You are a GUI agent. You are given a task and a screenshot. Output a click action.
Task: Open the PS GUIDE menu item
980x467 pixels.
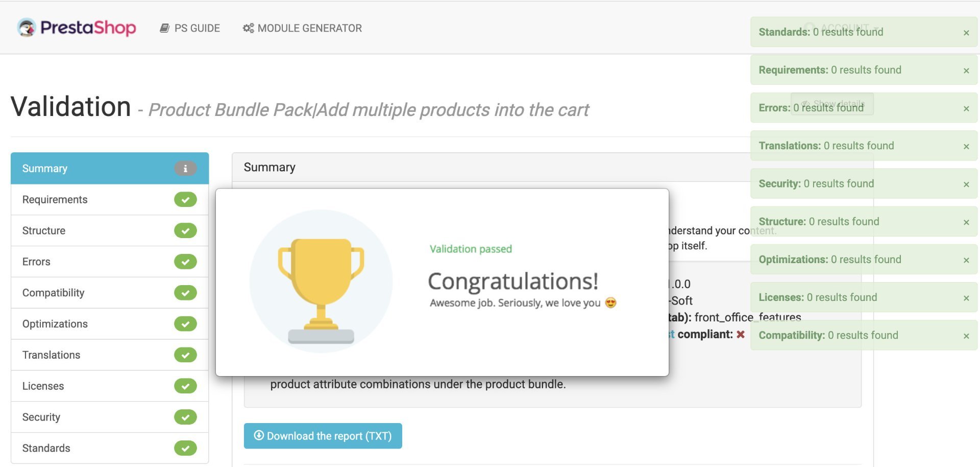point(190,28)
